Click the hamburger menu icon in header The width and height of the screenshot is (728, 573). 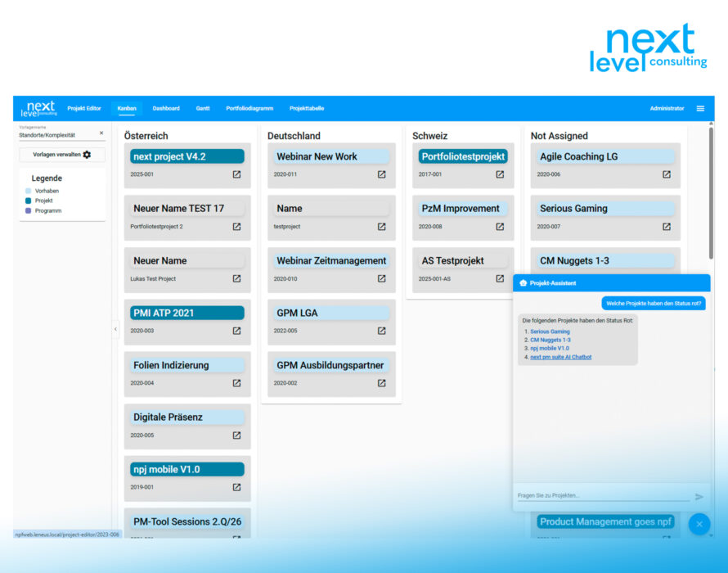700,108
